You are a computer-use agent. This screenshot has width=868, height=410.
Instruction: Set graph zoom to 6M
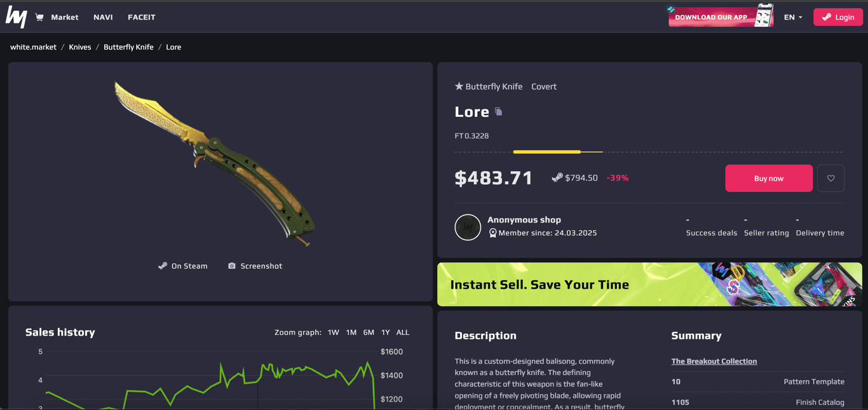(369, 332)
